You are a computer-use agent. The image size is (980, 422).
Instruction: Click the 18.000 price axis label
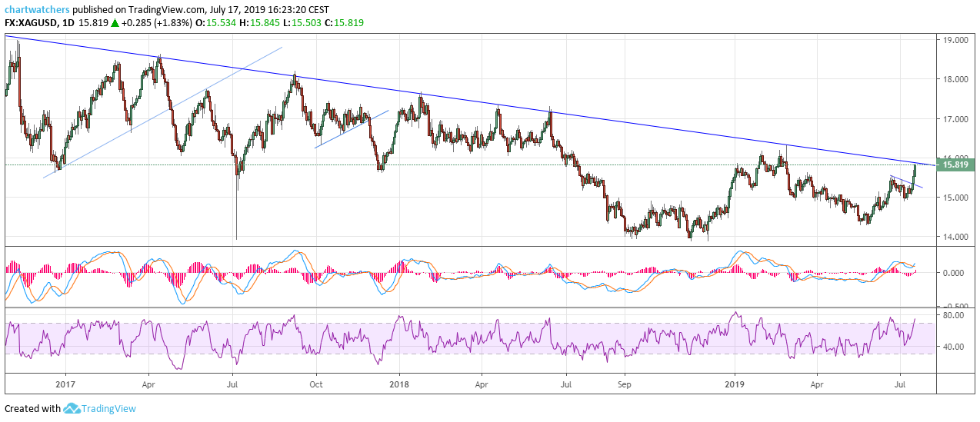[954, 79]
